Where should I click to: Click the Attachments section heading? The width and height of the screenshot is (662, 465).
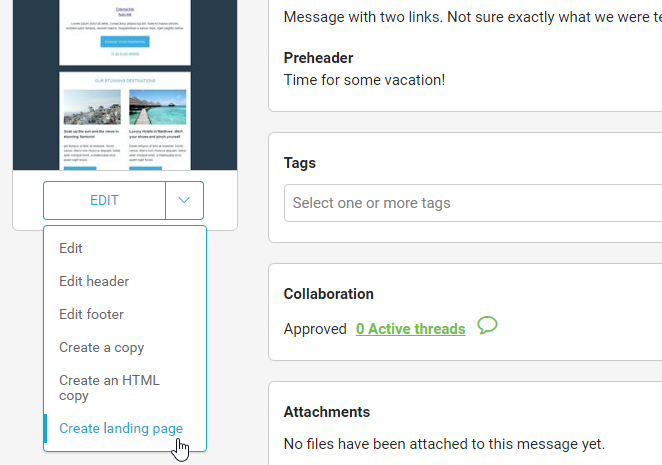327,412
